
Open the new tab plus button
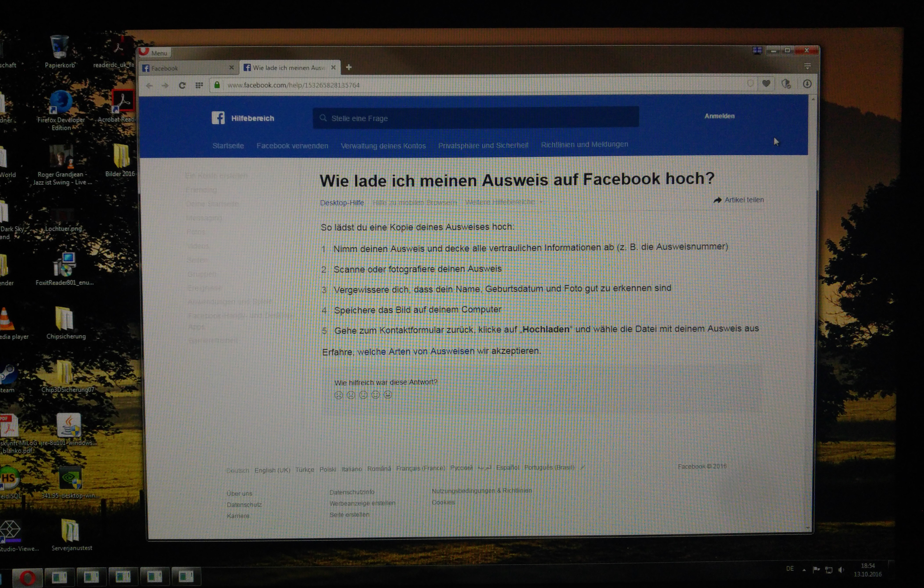(x=348, y=68)
